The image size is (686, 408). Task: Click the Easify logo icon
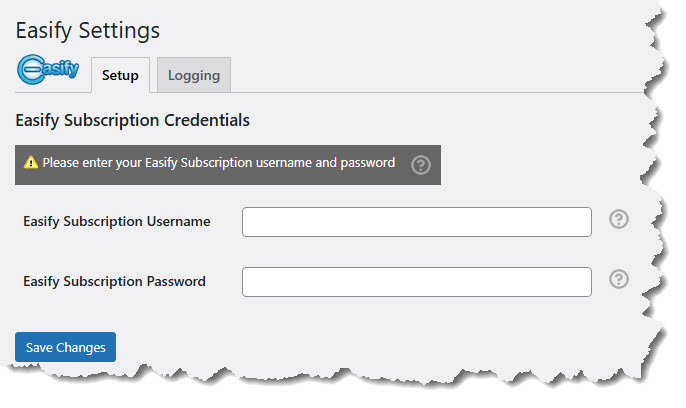tap(49, 73)
